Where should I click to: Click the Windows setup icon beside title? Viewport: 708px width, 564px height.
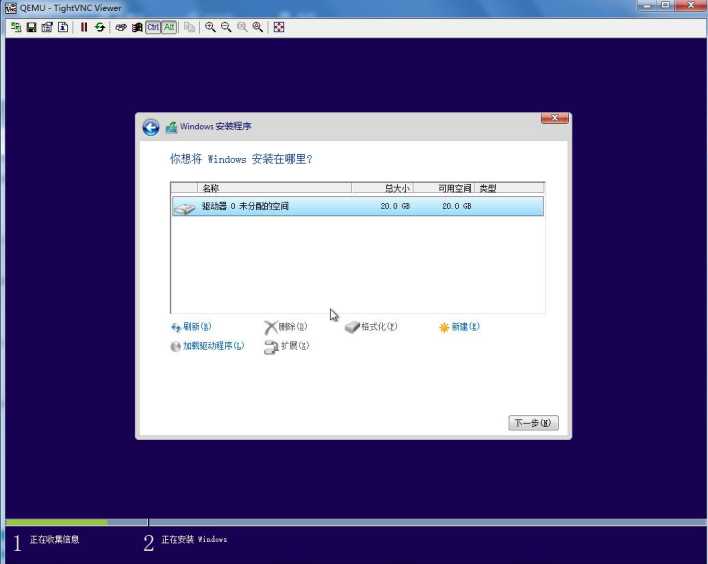(171, 127)
